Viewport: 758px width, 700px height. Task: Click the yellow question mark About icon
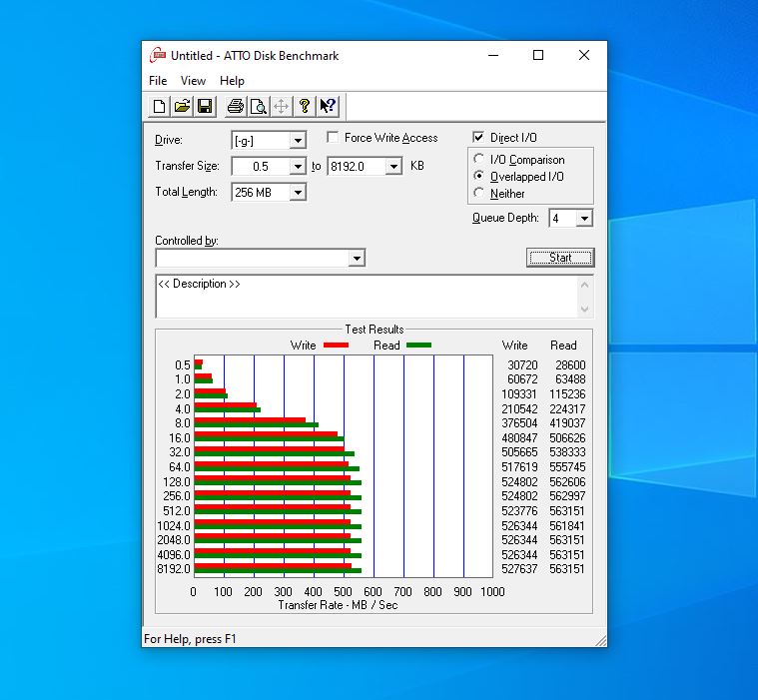pyautogui.click(x=305, y=106)
